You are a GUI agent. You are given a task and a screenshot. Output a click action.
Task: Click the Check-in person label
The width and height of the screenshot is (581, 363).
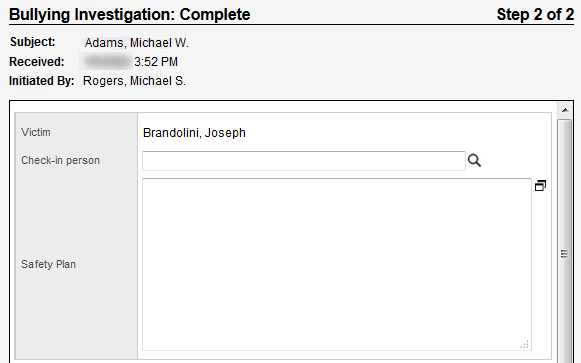[60, 160]
